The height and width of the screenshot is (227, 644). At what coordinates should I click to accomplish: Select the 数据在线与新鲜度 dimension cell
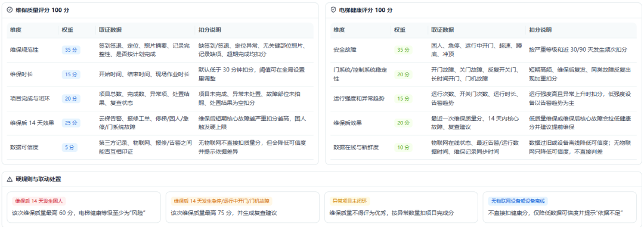[355, 147]
